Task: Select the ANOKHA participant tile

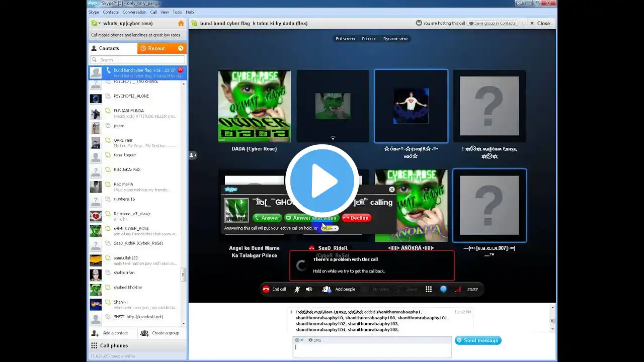Action: click(x=411, y=206)
